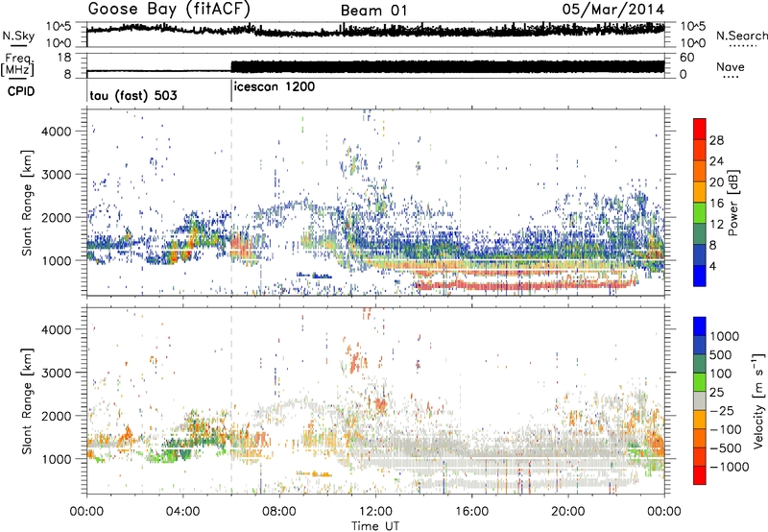Click the 'N.Search' legend label
Screen dimensions: 768x532
pyautogui.click(x=742, y=36)
